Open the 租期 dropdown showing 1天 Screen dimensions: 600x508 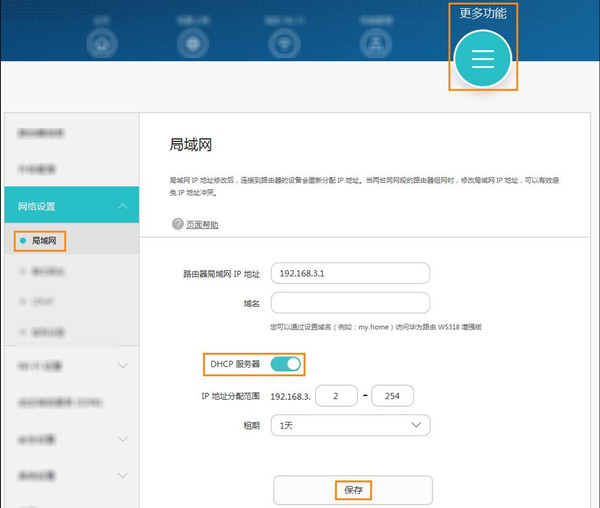[350, 425]
